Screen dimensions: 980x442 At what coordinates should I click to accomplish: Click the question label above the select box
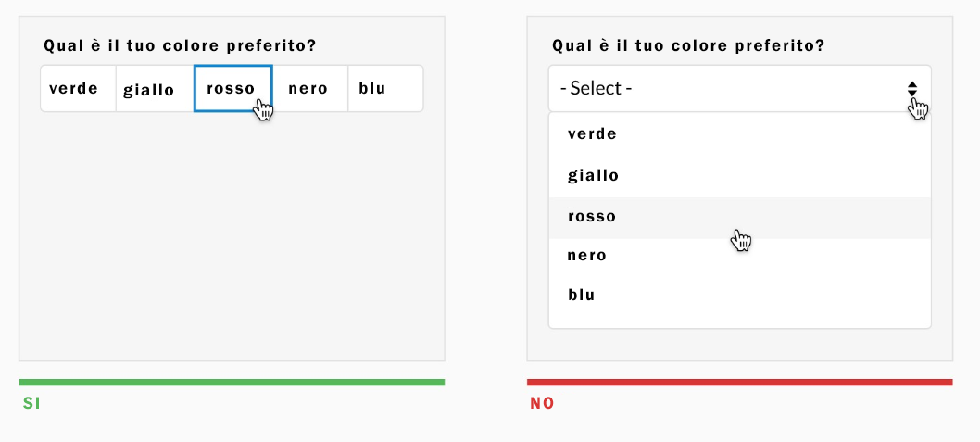point(688,46)
